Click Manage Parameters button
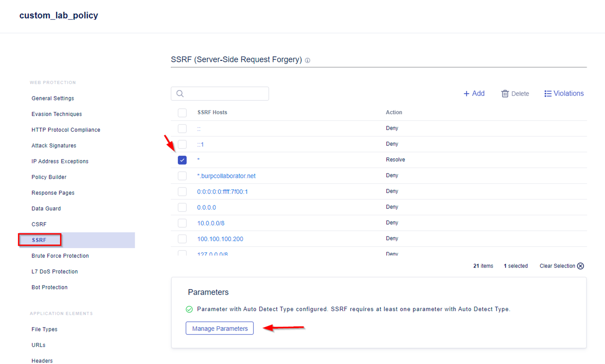The width and height of the screenshot is (605, 364). pos(220,328)
